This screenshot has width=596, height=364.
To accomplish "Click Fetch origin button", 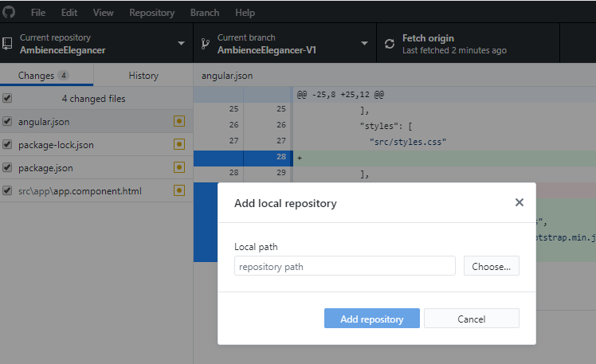I will 468,43.
